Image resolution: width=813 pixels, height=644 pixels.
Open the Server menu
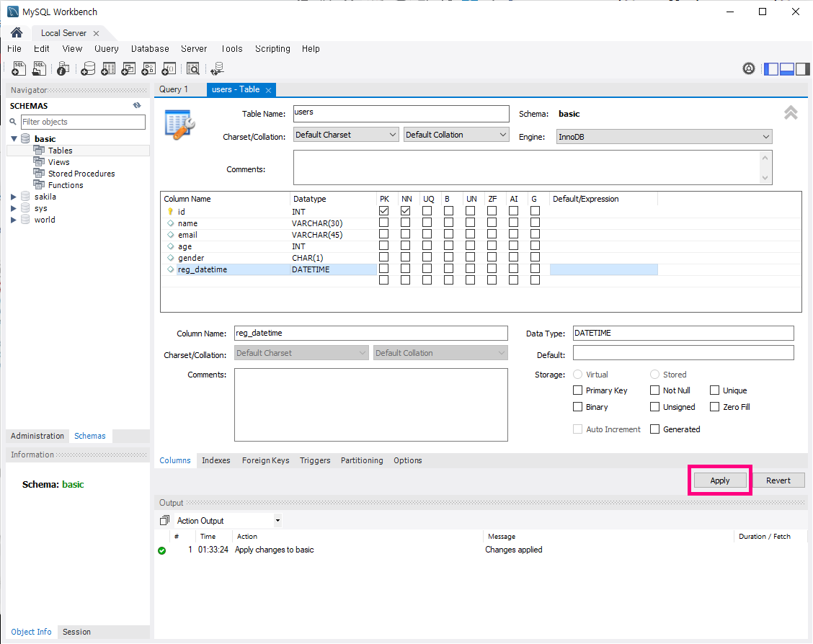point(194,49)
